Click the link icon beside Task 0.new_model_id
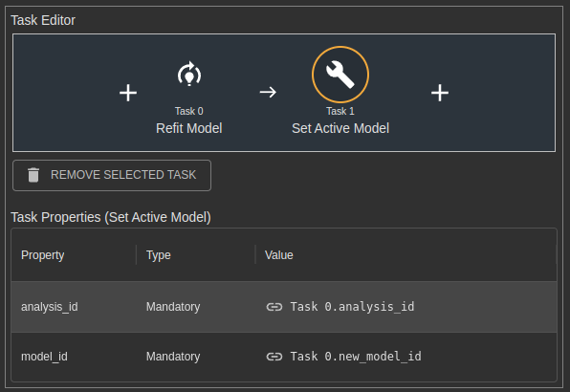Image resolution: width=570 pixels, height=392 pixels. click(274, 357)
